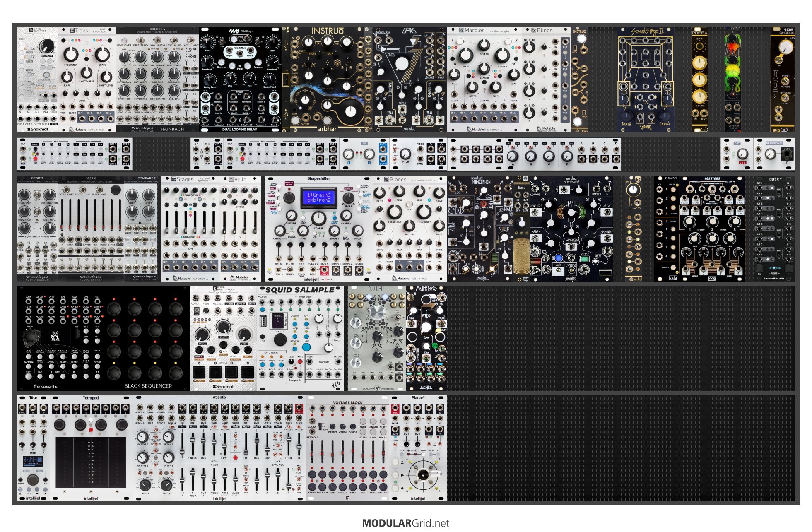This screenshot has width=812, height=532.
Task: Click the cat icon display on Black Sequencer
Action: [55, 336]
